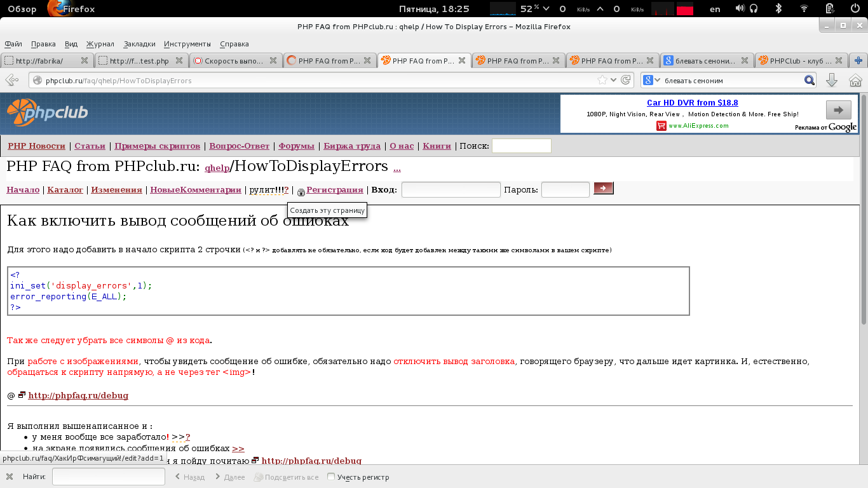The image size is (868, 488).
Task: Open the http://phpfaq.ru/debug link after @
Action: coord(78,395)
